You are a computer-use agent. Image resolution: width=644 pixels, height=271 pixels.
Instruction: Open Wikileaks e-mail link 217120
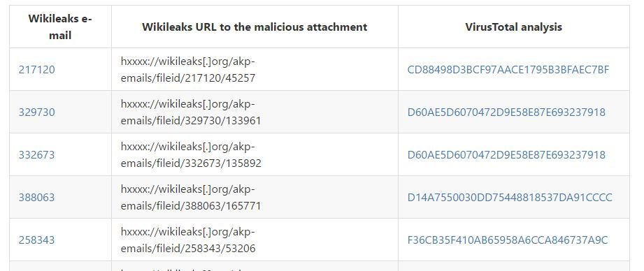click(x=36, y=70)
